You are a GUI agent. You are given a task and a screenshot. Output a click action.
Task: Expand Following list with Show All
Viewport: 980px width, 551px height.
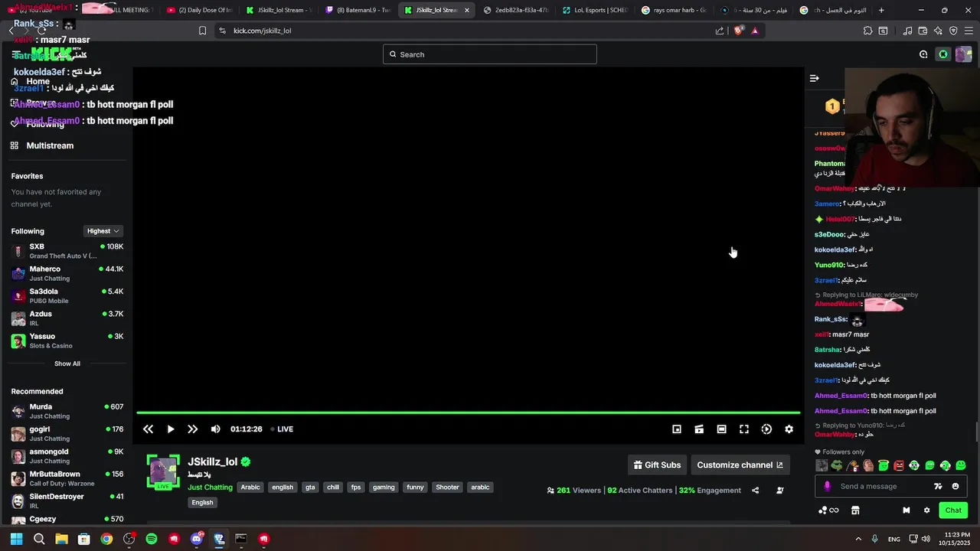tap(67, 364)
